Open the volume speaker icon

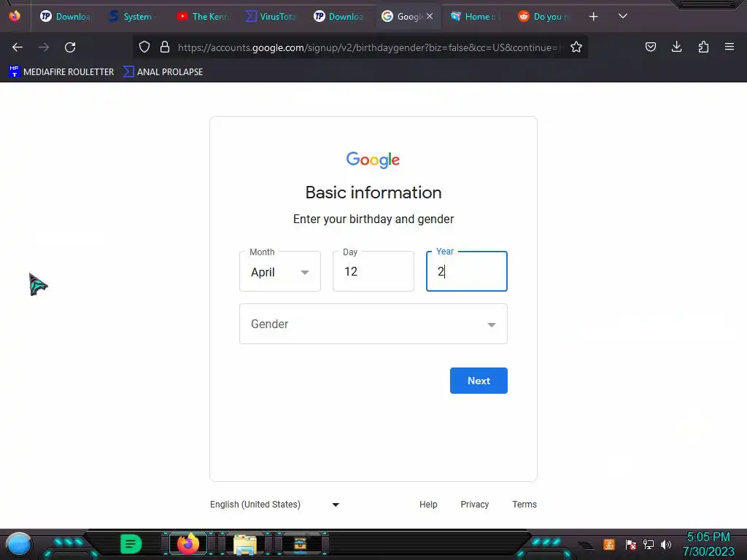coord(665,544)
